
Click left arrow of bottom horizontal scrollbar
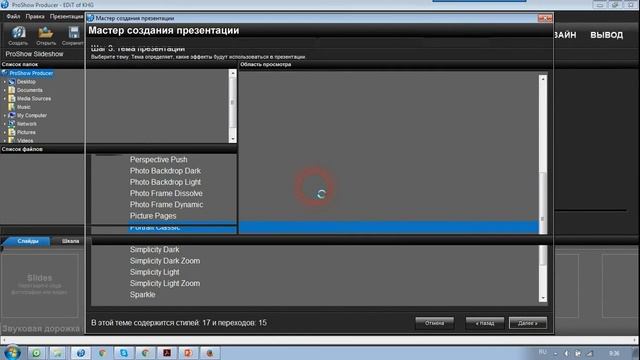[3, 340]
